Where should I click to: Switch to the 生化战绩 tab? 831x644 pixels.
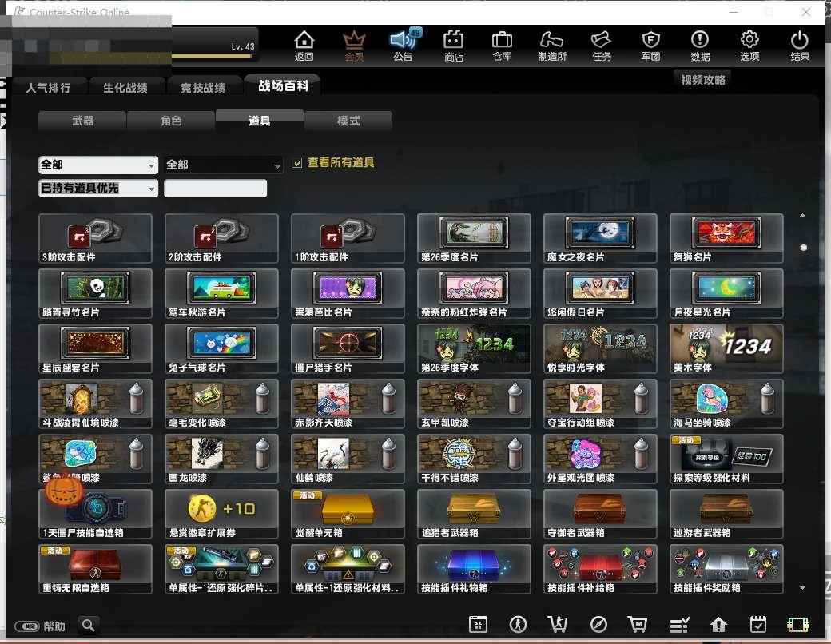point(125,87)
